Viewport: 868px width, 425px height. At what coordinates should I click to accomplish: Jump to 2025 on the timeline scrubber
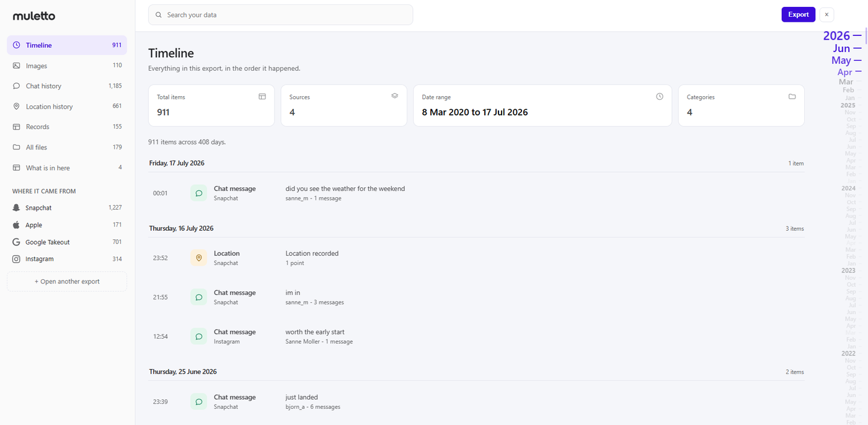pos(848,105)
